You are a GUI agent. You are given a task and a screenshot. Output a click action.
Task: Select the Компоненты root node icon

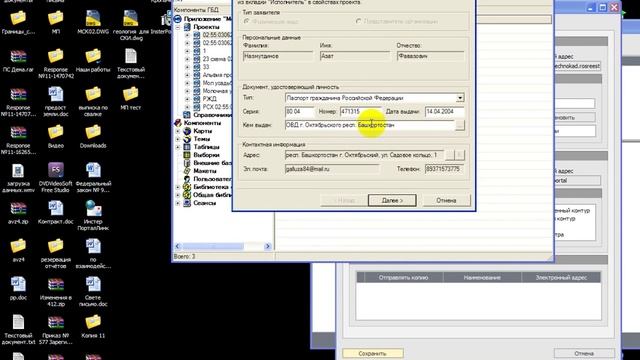[178, 123]
